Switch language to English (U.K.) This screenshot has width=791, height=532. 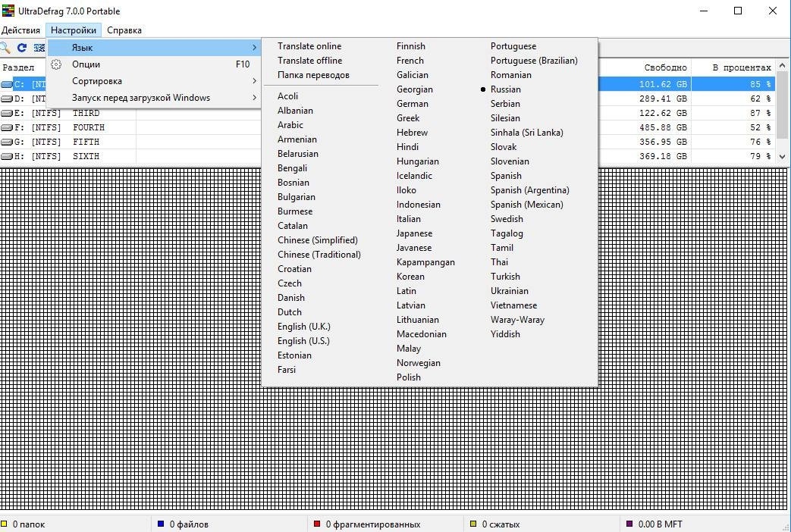pos(303,327)
